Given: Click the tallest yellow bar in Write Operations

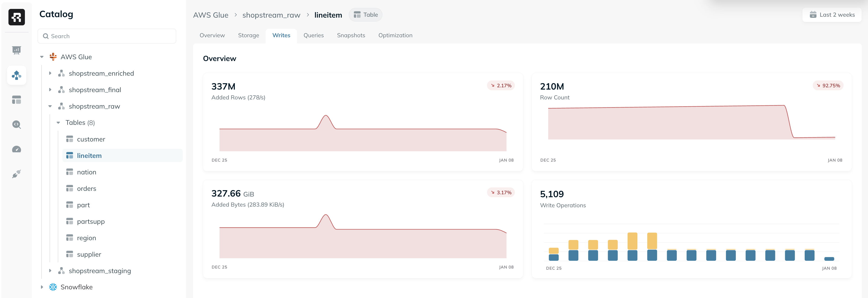Looking at the screenshot, I should 632,241.
